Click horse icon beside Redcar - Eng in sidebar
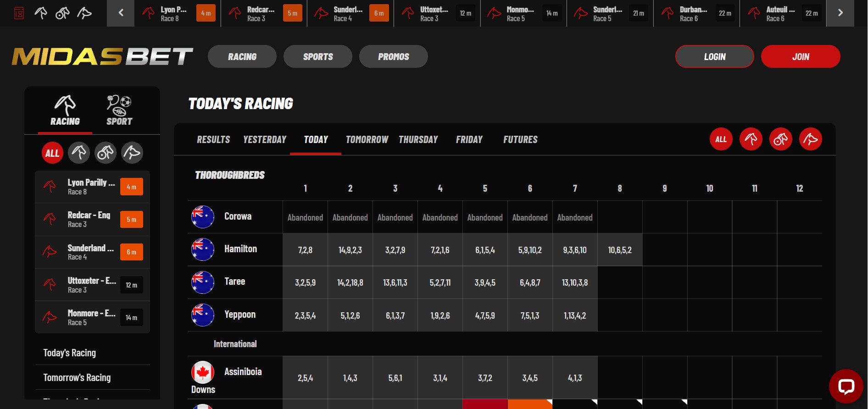 tap(50, 219)
